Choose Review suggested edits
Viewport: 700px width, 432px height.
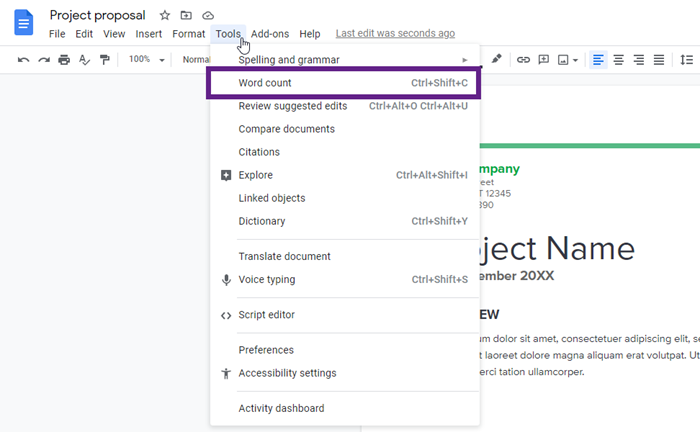tap(345, 106)
